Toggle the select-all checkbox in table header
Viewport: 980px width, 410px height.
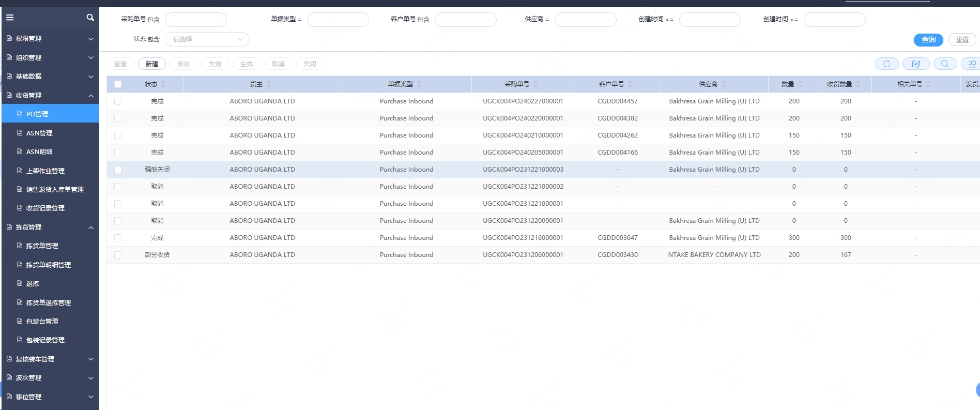[118, 84]
